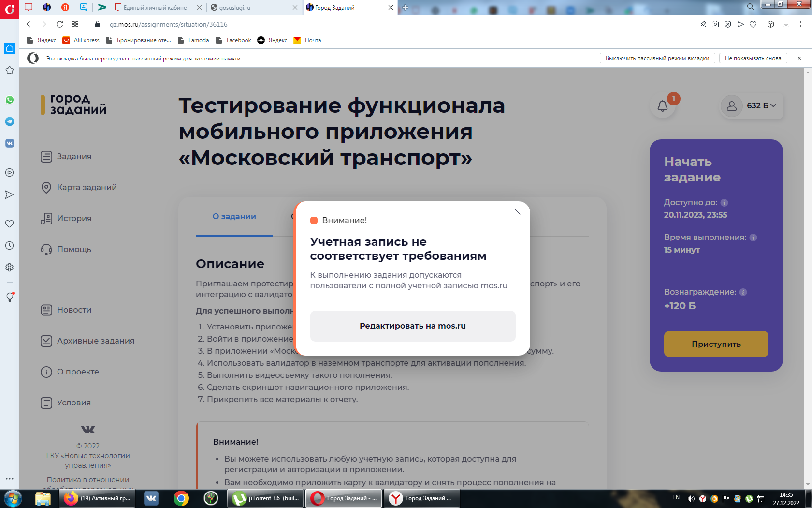This screenshot has width=812, height=508.
Task: Show info tooltip for Доступно до
Action: 724,203
